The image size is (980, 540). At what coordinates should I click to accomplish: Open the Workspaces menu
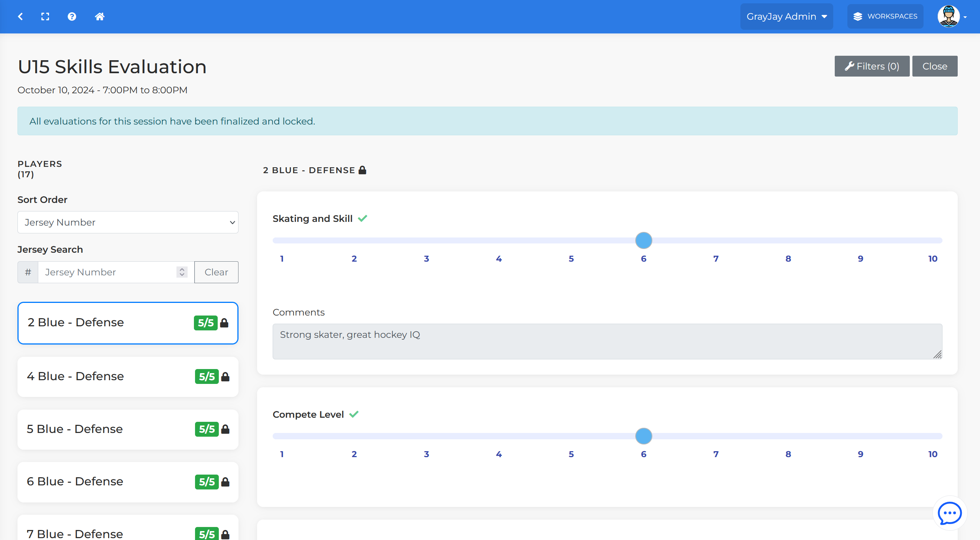tap(885, 16)
